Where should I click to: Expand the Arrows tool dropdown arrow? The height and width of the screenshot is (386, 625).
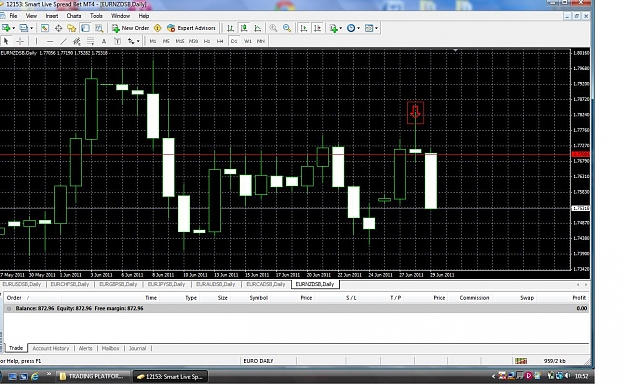tap(138, 41)
